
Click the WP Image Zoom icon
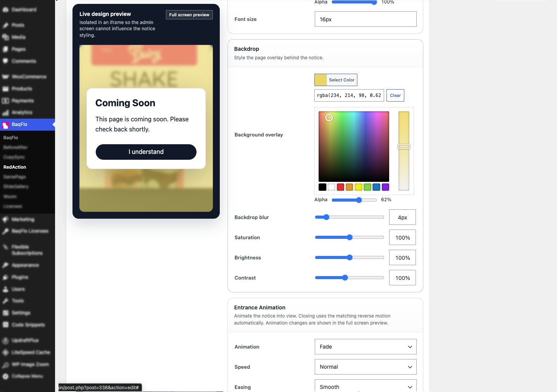tap(5, 364)
